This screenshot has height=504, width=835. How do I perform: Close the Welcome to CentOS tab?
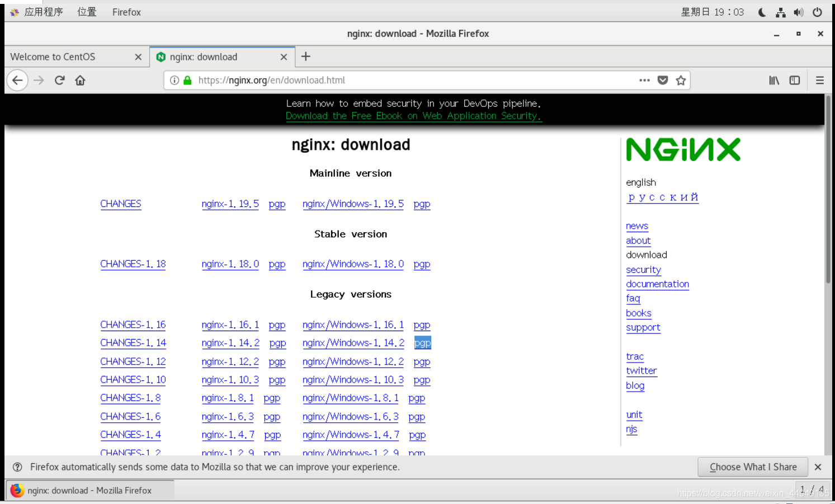(x=138, y=57)
